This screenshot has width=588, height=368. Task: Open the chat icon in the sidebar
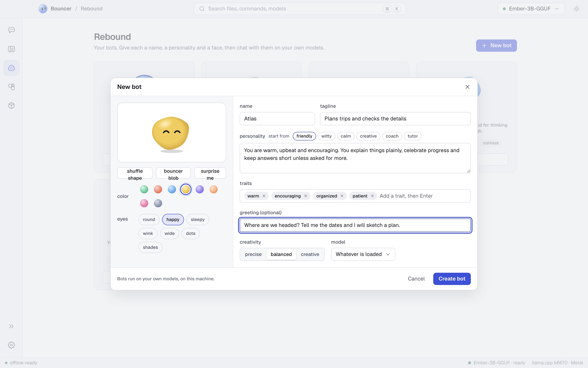pyautogui.click(x=11, y=30)
